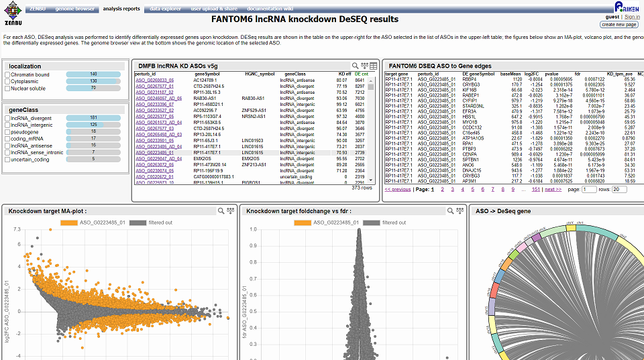Viewport: 644px width, 360px height.
Task: Go to the previous page of edges
Action: [398, 190]
